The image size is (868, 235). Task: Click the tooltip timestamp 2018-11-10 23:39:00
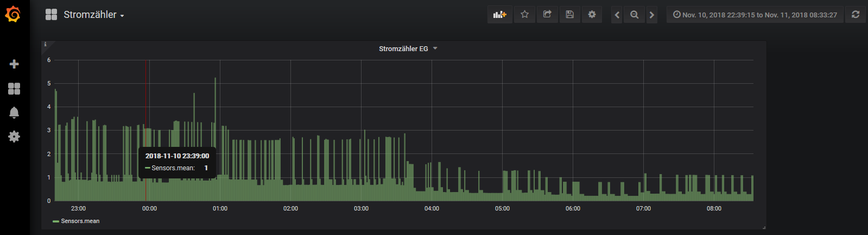[x=177, y=156]
